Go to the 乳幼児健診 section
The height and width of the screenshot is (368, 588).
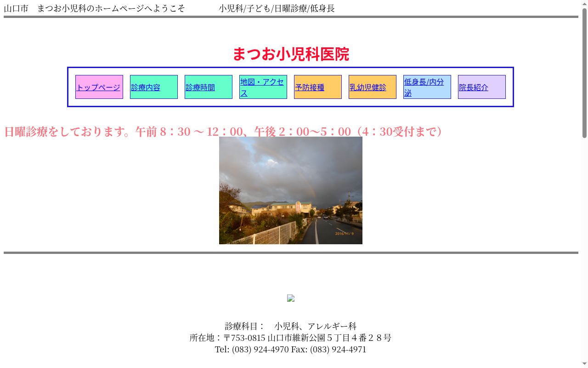[x=368, y=87]
